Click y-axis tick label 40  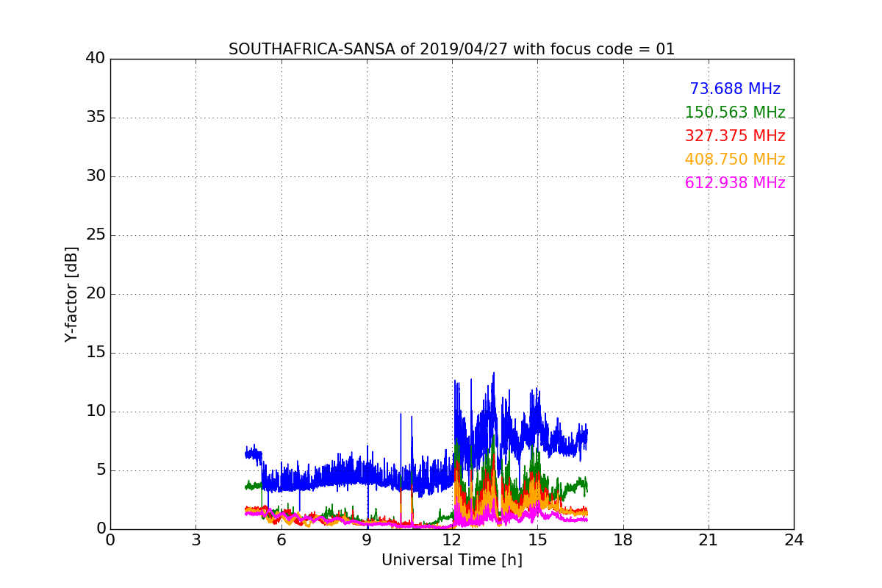96,59
